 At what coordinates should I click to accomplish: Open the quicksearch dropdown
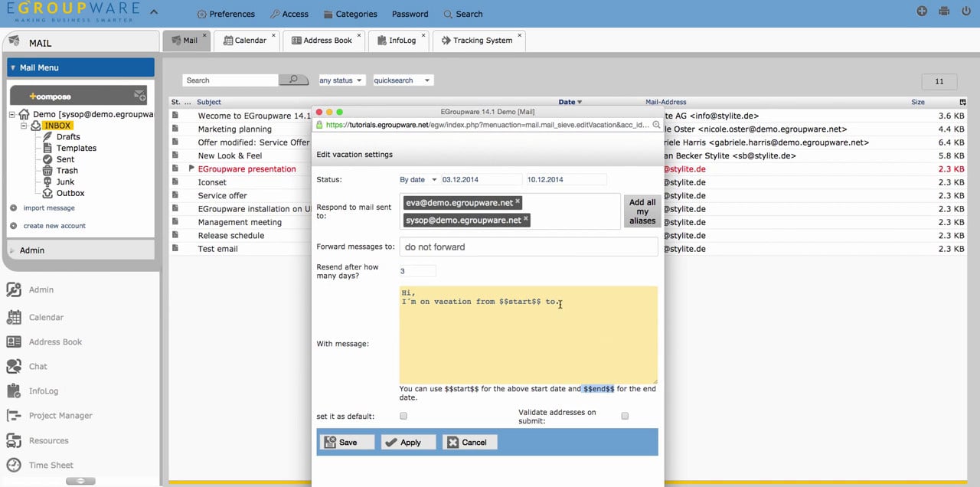[403, 80]
